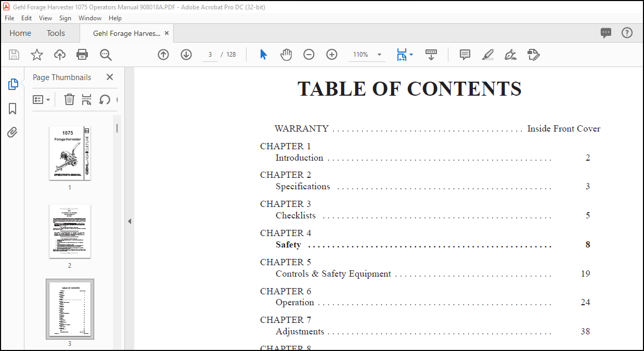Open the thumbnail options dropdown menu
This screenshot has height=351, width=644.
coord(42,99)
